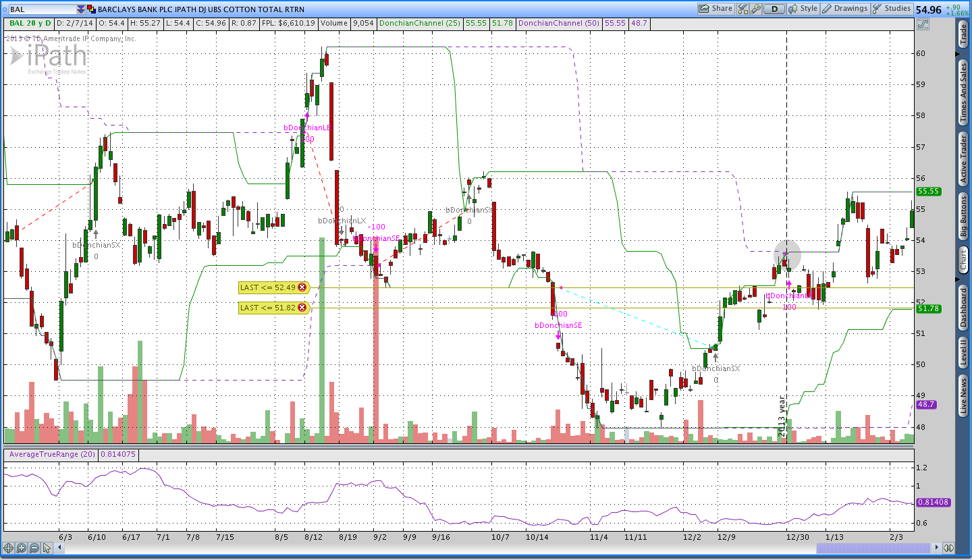Click the crosshair pan tool icon
Screen dimensions: 972x560
(9, 548)
